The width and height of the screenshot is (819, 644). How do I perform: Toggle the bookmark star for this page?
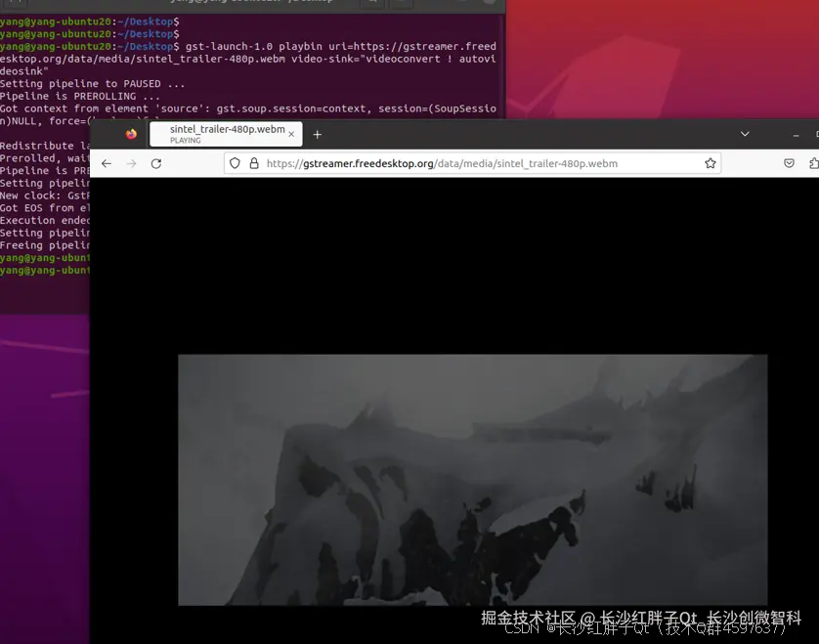tap(711, 163)
